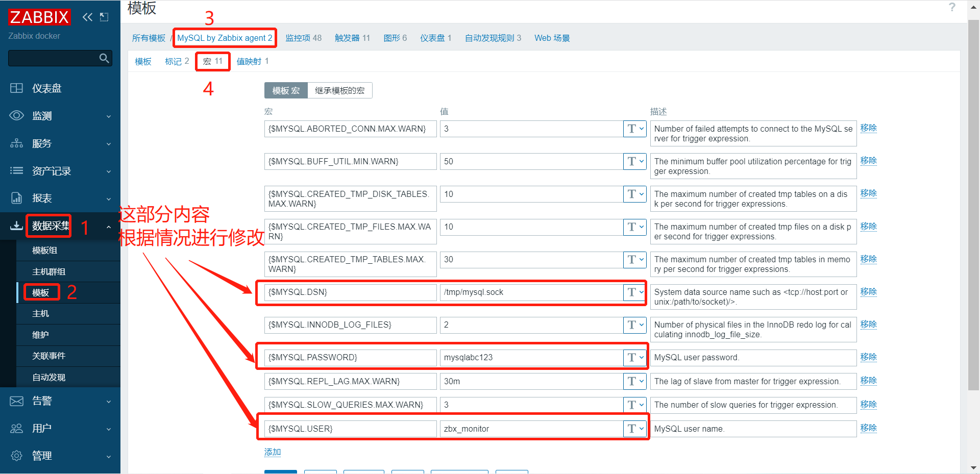This screenshot has width=980, height=474.
Task: Open value type dropdown for SLOW_QUERIES.MAX.WARN
Action: click(634, 405)
